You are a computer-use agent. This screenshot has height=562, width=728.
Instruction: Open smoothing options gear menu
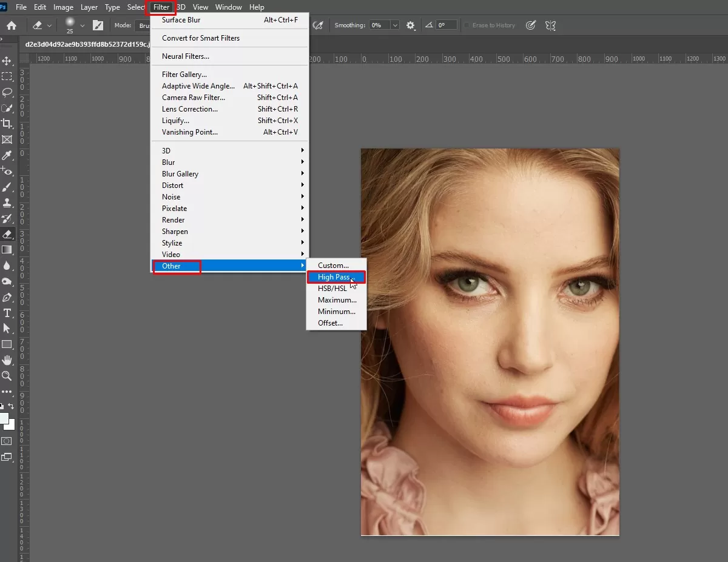click(411, 25)
